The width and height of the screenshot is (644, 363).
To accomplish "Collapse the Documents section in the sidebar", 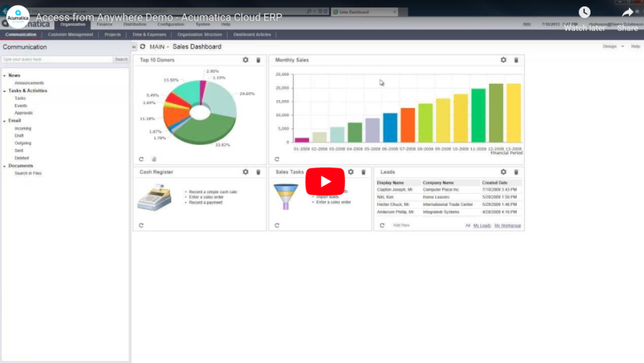I will point(6,165).
